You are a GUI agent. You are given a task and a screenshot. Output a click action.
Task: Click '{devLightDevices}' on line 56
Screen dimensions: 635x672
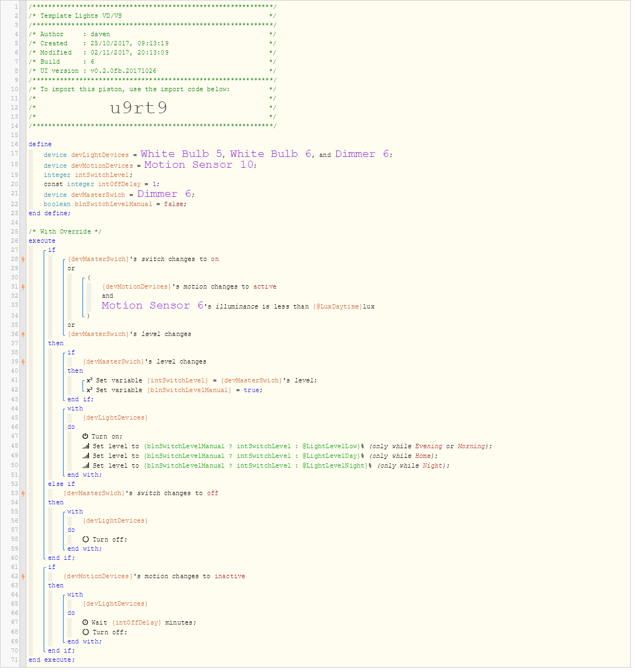coord(115,521)
